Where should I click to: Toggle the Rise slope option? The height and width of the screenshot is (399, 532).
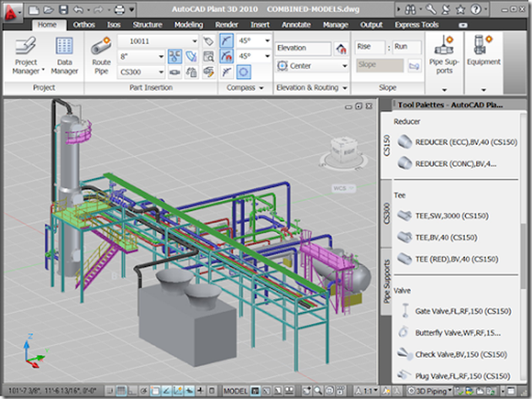[x=371, y=47]
